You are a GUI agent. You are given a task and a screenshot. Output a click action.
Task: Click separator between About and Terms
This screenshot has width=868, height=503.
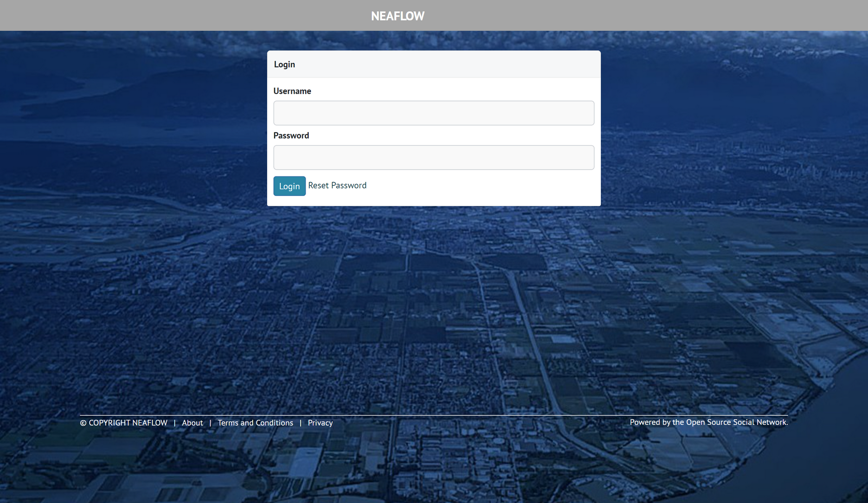click(210, 423)
